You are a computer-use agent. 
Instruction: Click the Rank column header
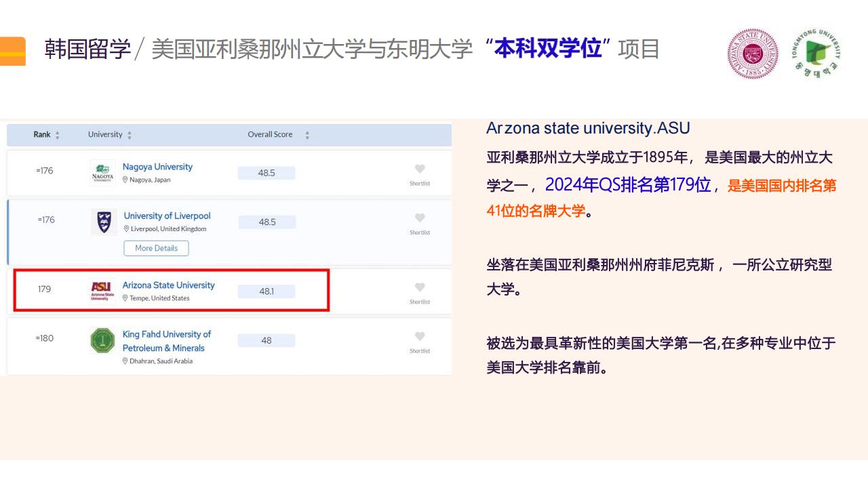pos(42,134)
